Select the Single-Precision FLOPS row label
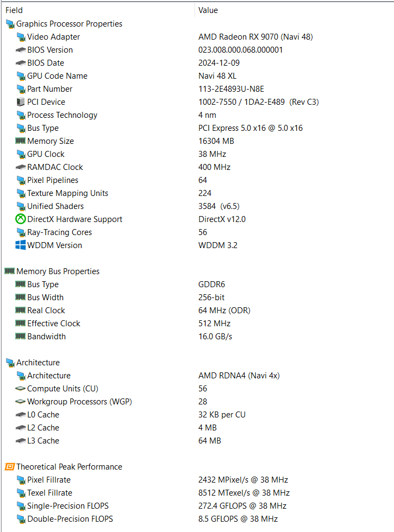The image size is (394, 532). point(68,506)
